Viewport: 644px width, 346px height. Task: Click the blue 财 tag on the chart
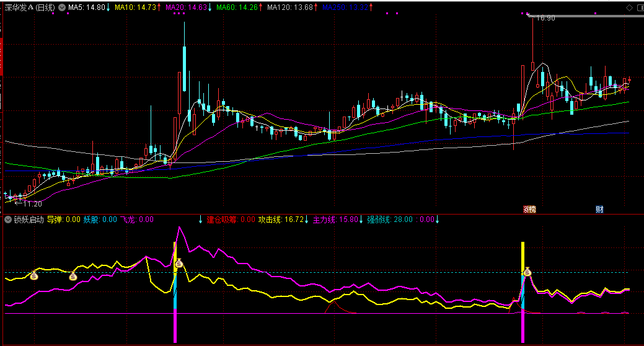[599, 209]
